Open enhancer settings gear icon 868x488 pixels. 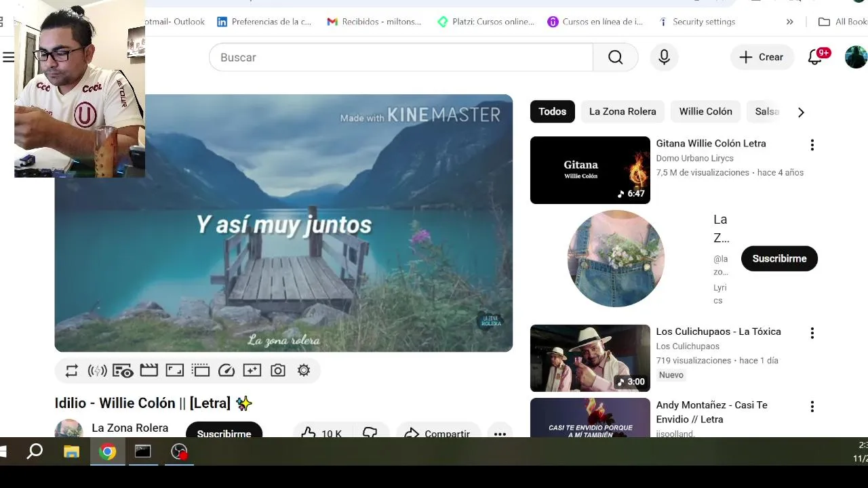(304, 371)
